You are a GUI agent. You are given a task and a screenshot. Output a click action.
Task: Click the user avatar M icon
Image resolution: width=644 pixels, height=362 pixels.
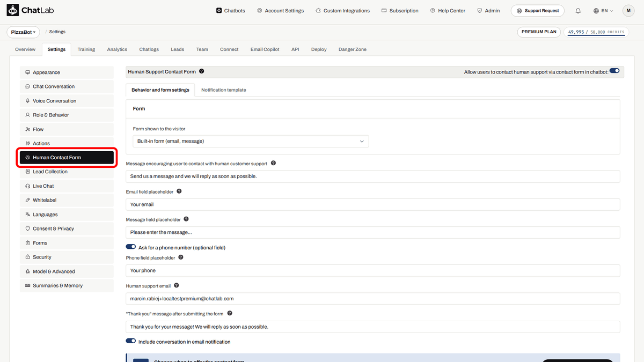click(628, 11)
